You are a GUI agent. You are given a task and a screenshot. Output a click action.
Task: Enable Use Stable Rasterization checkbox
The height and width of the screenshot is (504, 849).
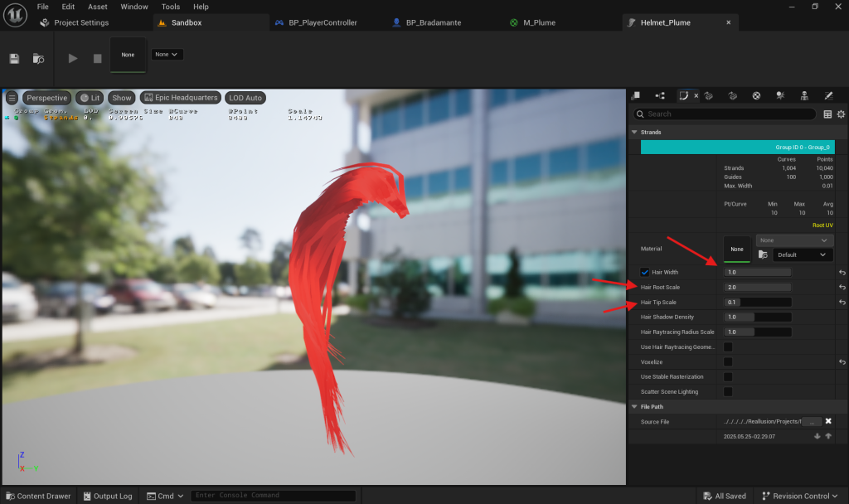click(728, 377)
